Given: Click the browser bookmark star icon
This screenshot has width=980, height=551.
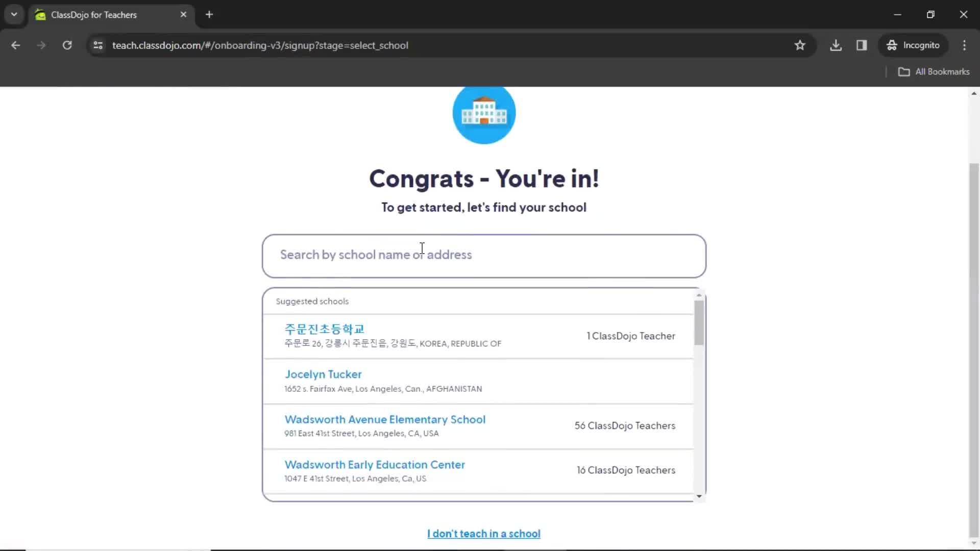Looking at the screenshot, I should pyautogui.click(x=800, y=45).
